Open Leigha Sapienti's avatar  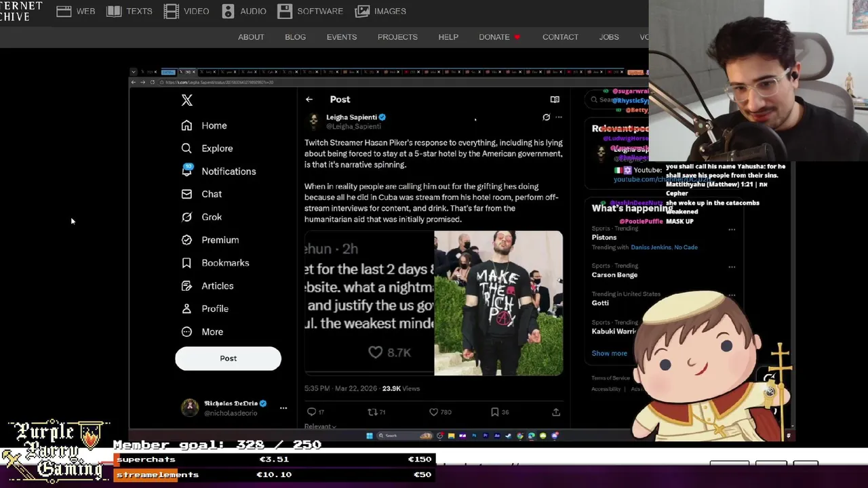(313, 121)
